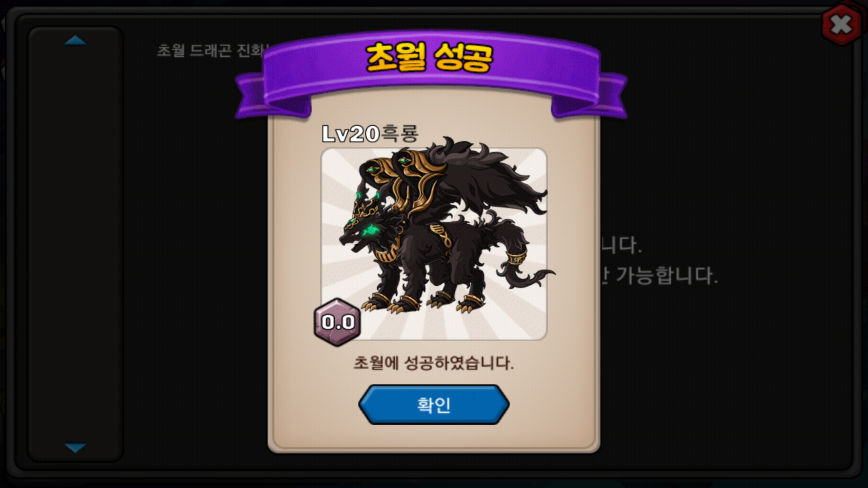Viewport: 868px width, 488px height.
Task: Tap the gold ring on dragon's tail
Action: click(516, 258)
